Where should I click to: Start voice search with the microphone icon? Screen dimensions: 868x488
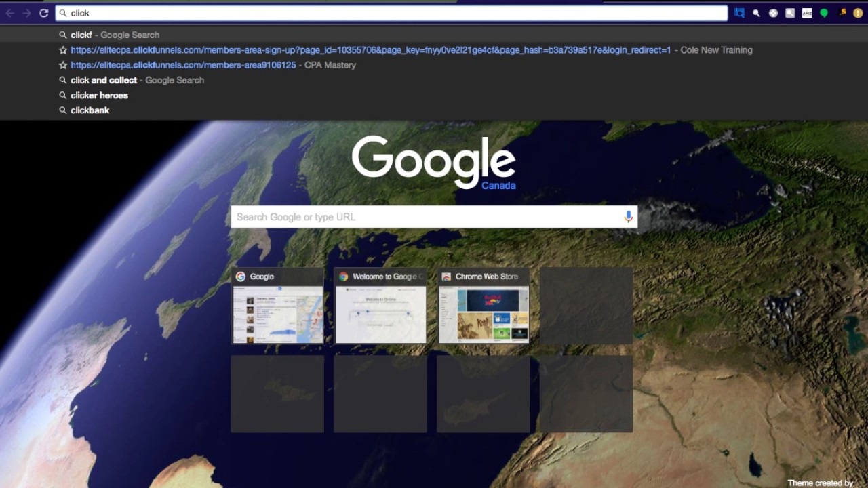click(x=629, y=217)
